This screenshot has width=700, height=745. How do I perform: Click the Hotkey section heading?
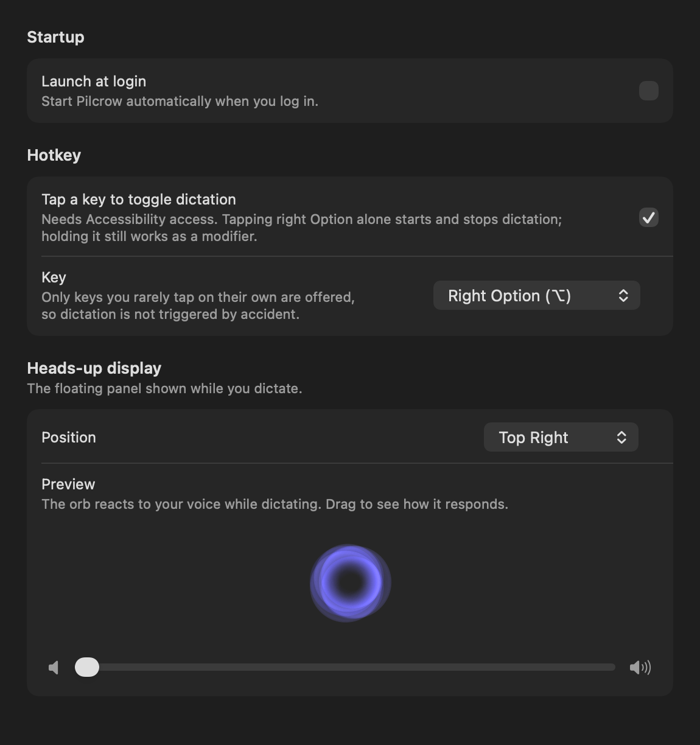(x=54, y=155)
